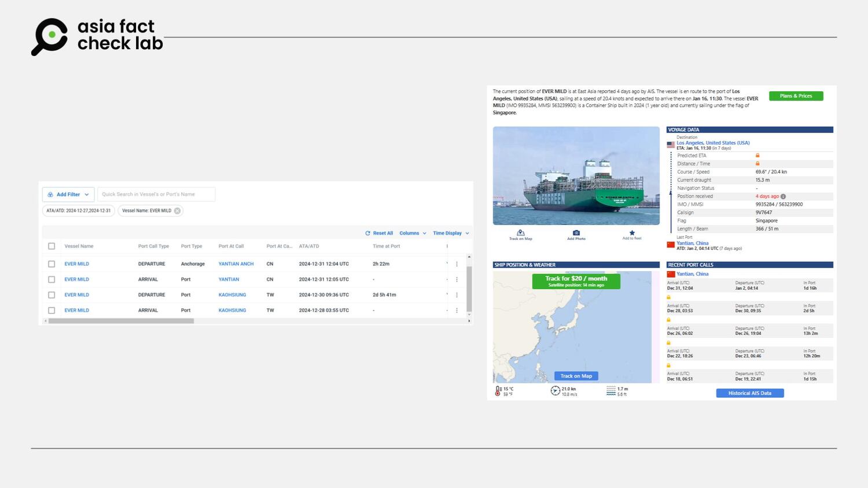This screenshot has width=868, height=488.
Task: Click the Quick Search vessel or port field
Action: pos(156,194)
